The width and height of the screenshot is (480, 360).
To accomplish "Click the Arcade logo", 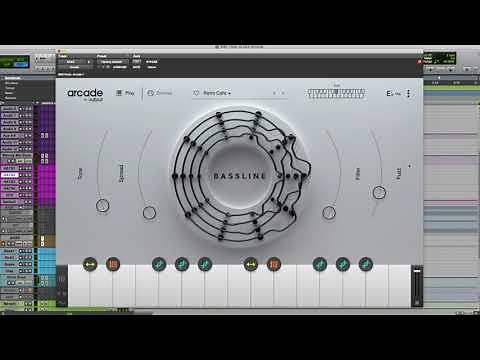I will pos(85,94).
